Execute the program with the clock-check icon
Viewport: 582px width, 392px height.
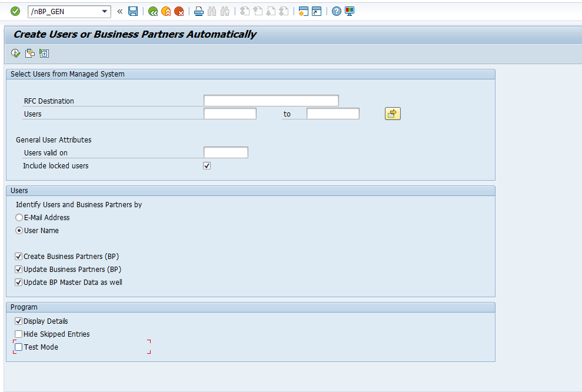click(15, 54)
